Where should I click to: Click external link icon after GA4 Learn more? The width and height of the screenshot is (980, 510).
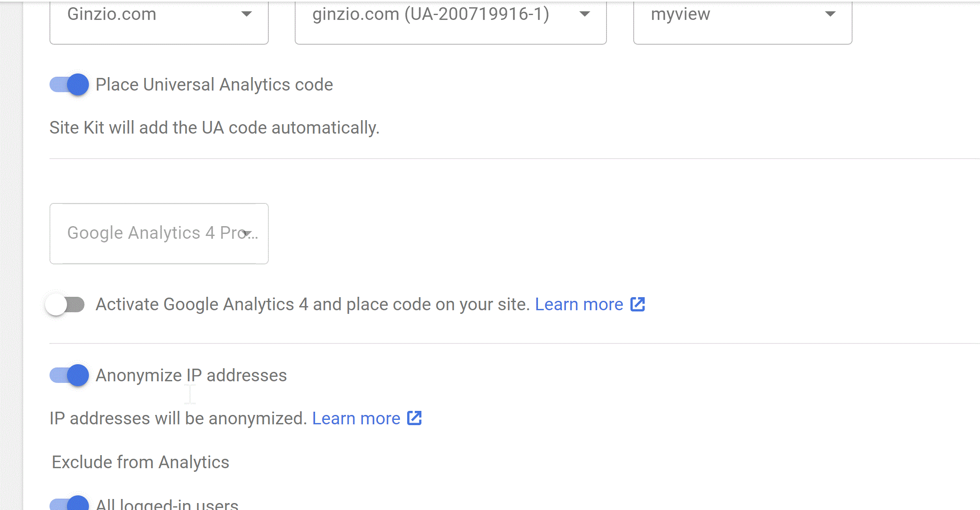pos(638,304)
